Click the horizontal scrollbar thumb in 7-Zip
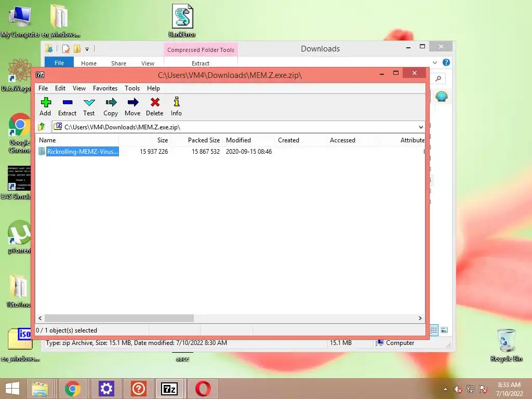The width and height of the screenshot is (532, 399). 119,318
